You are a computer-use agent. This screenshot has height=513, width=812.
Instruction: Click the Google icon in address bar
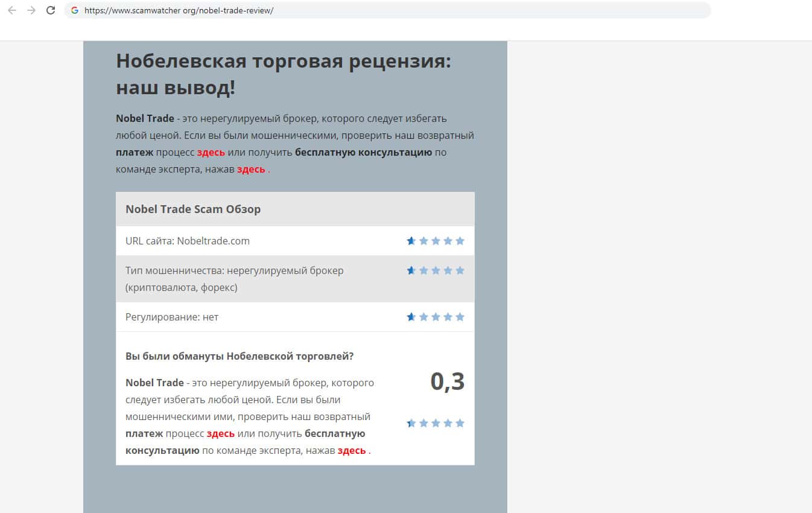(75, 10)
